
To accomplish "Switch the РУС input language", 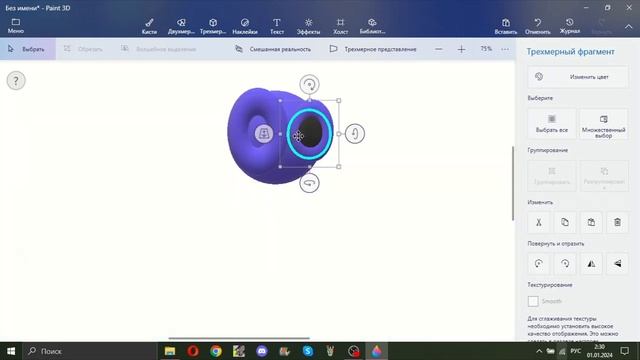I will 576,351.
